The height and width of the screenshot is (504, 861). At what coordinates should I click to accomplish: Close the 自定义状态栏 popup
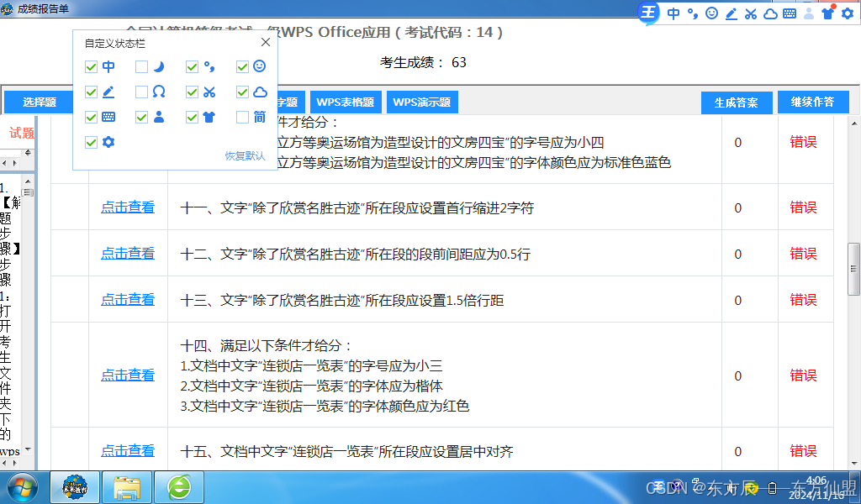266,42
